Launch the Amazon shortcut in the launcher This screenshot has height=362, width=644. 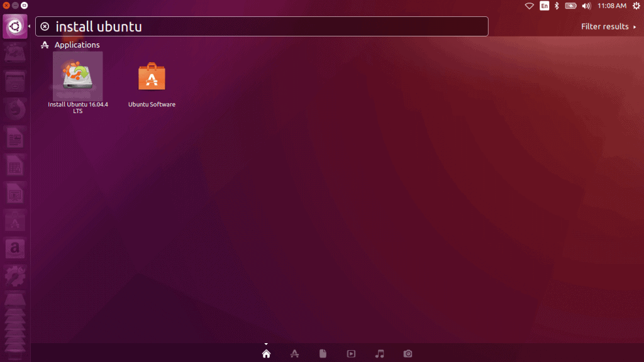point(14,248)
